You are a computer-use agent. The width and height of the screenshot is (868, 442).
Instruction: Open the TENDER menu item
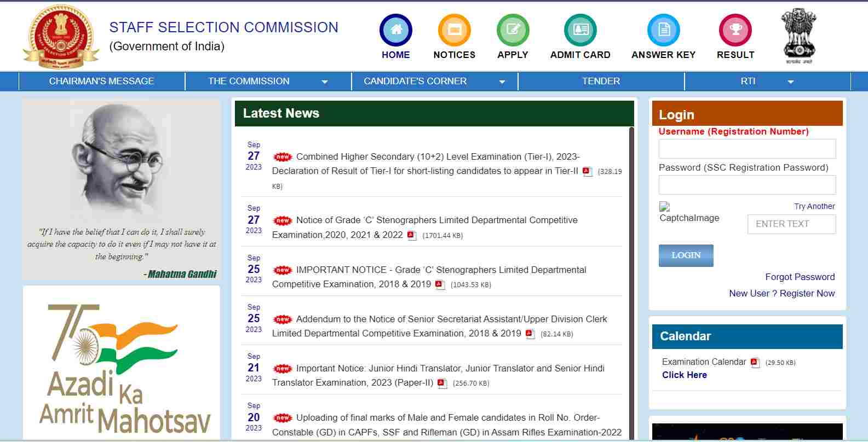coord(601,82)
